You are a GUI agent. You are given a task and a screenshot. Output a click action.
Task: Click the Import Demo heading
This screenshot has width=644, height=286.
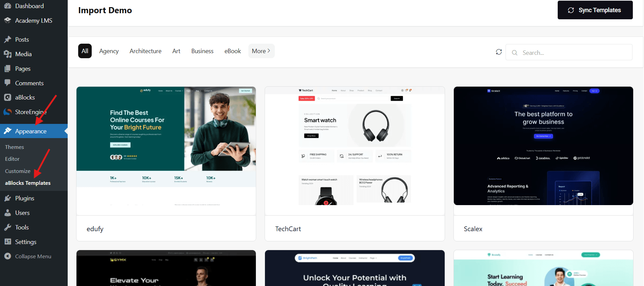tap(105, 10)
